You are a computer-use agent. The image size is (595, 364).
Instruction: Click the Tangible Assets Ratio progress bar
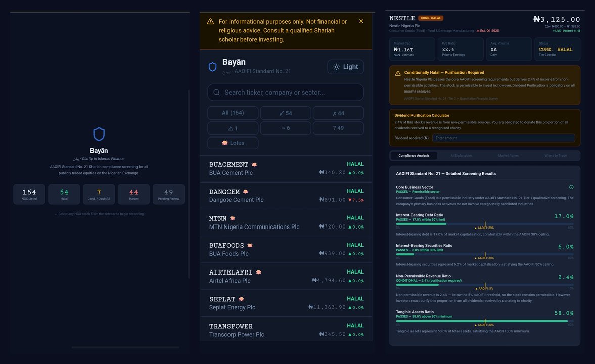point(485,321)
